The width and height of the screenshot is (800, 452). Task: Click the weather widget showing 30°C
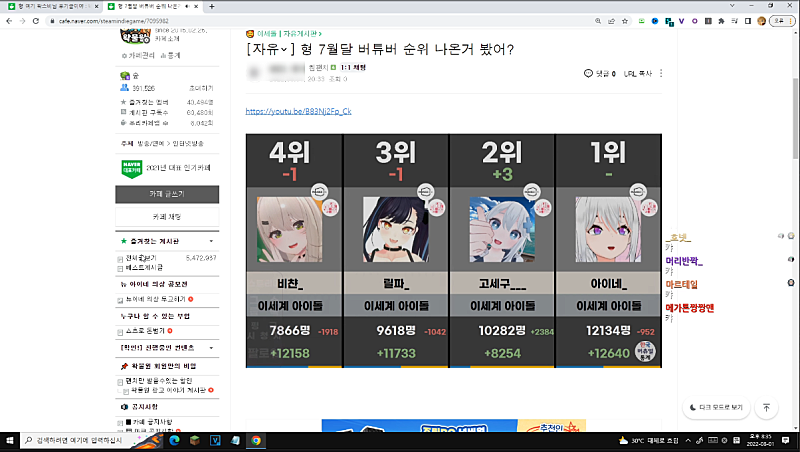[648, 440]
